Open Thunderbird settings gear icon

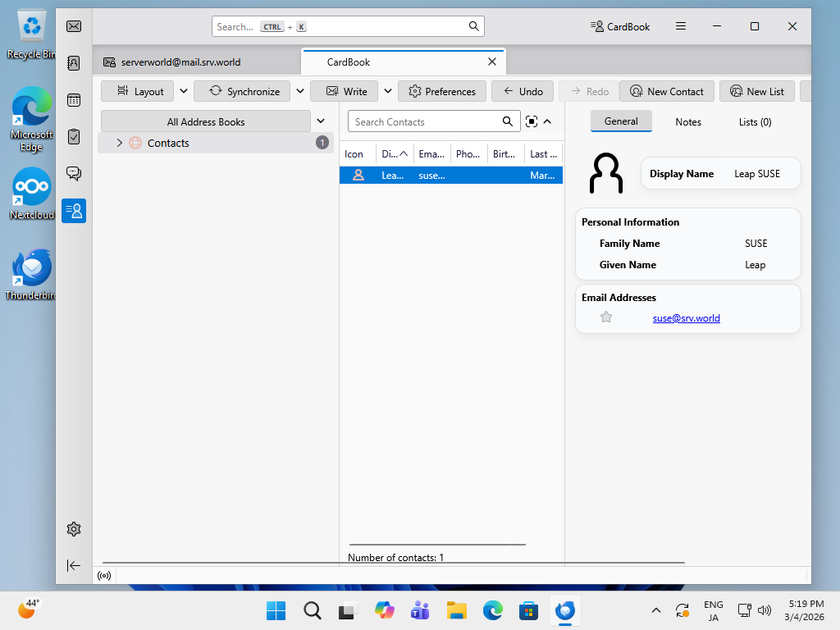[x=74, y=529]
